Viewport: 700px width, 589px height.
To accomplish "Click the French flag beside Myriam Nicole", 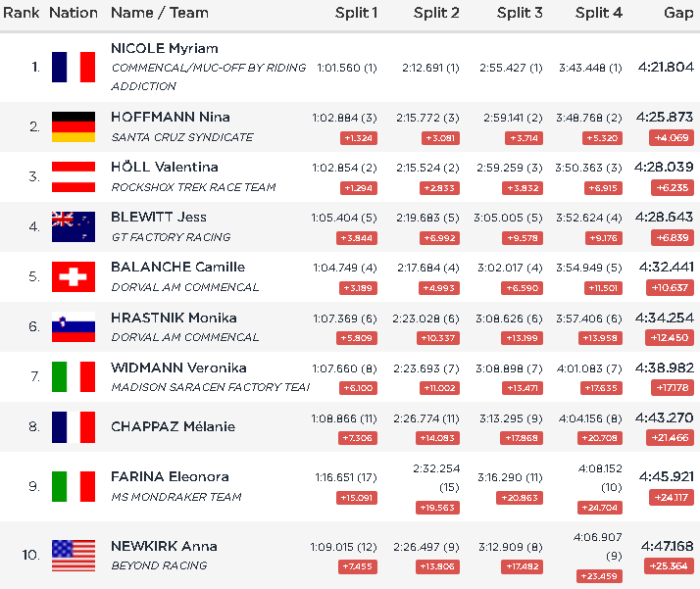I will [74, 68].
